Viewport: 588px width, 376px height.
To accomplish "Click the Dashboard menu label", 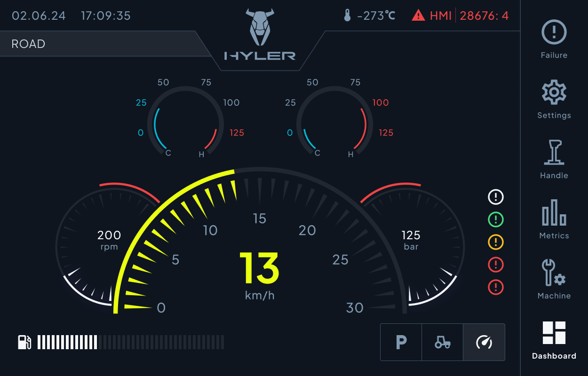I will [x=554, y=356].
